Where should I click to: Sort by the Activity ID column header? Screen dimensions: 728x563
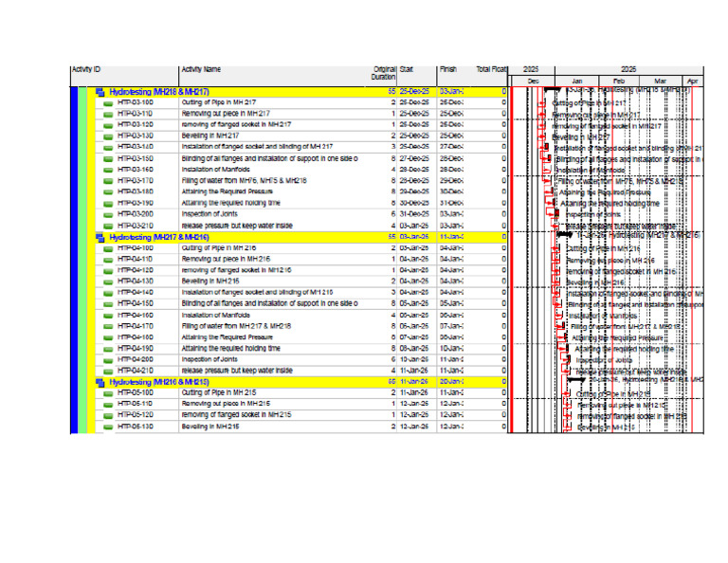pos(124,76)
